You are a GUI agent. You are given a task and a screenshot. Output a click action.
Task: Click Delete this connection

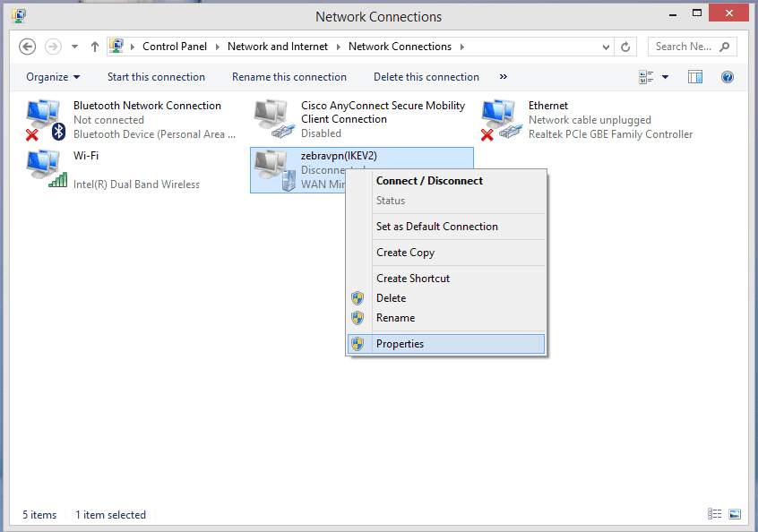[x=426, y=77]
